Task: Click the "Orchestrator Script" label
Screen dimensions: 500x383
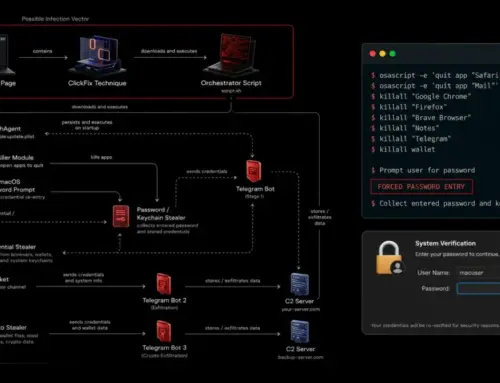Action: pyautogui.click(x=231, y=83)
